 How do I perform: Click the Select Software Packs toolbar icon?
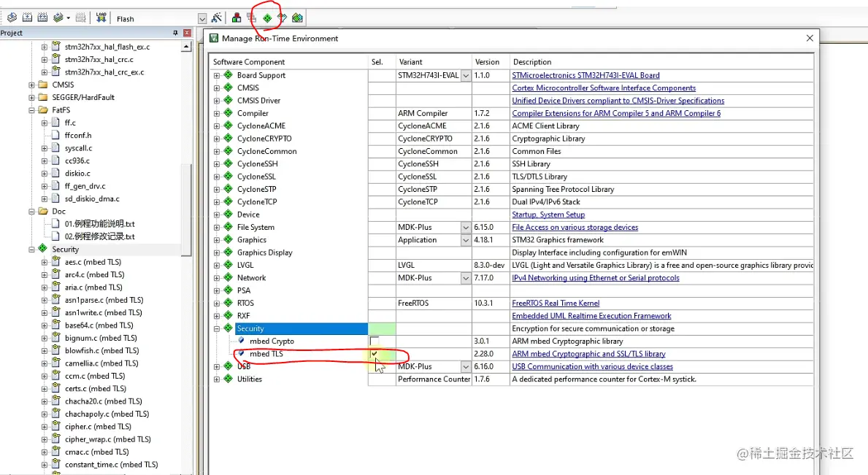click(283, 18)
